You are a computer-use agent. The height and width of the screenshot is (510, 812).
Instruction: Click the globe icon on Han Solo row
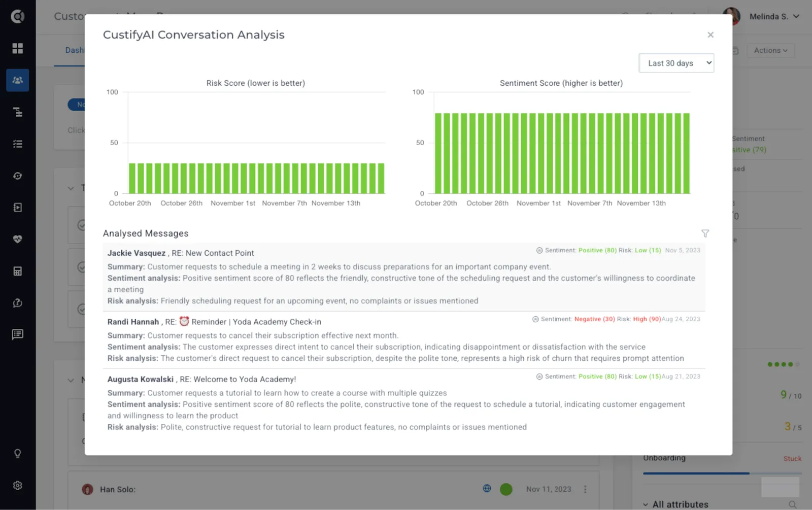click(x=487, y=488)
